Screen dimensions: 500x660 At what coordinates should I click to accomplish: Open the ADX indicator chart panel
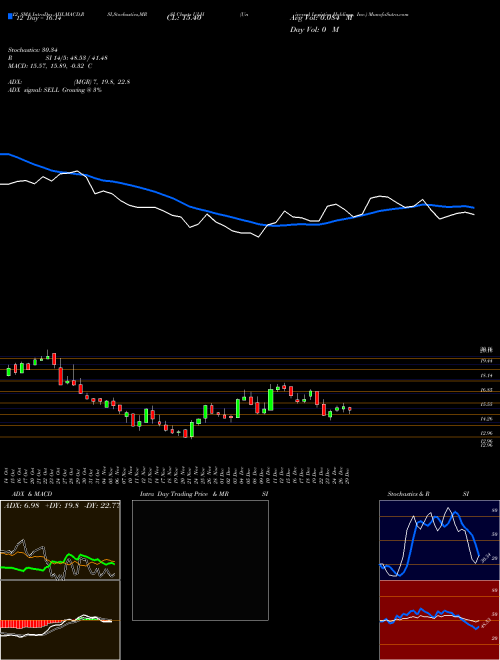point(60,540)
